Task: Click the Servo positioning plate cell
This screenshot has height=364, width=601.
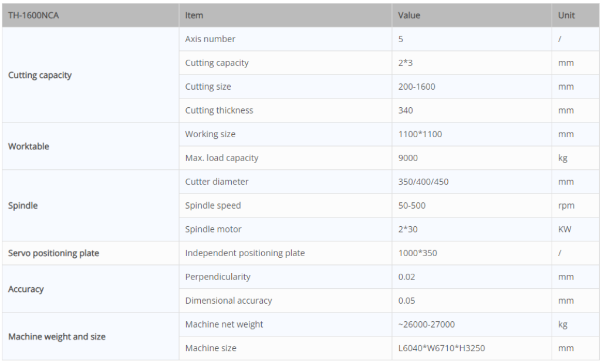Action: coord(53,253)
